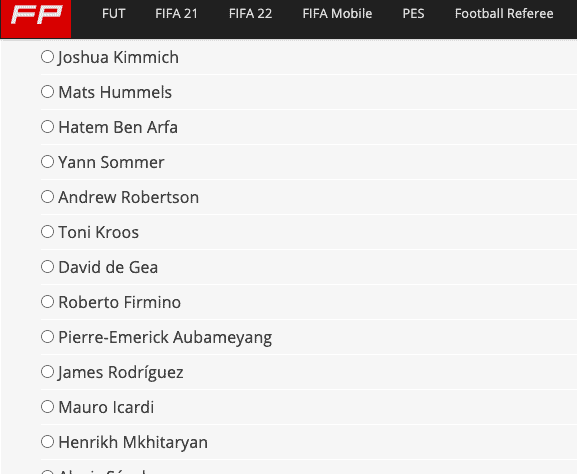Choose Mats Hummels in the poll
Image resolution: width=577 pixels, height=474 pixels.
(x=47, y=92)
